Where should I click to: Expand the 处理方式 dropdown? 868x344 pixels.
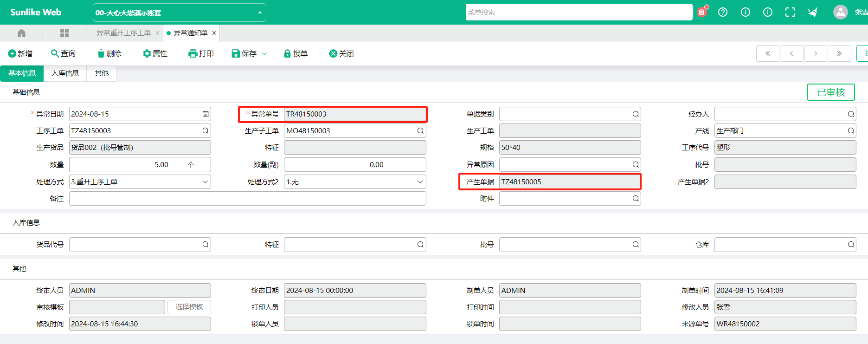(205, 182)
